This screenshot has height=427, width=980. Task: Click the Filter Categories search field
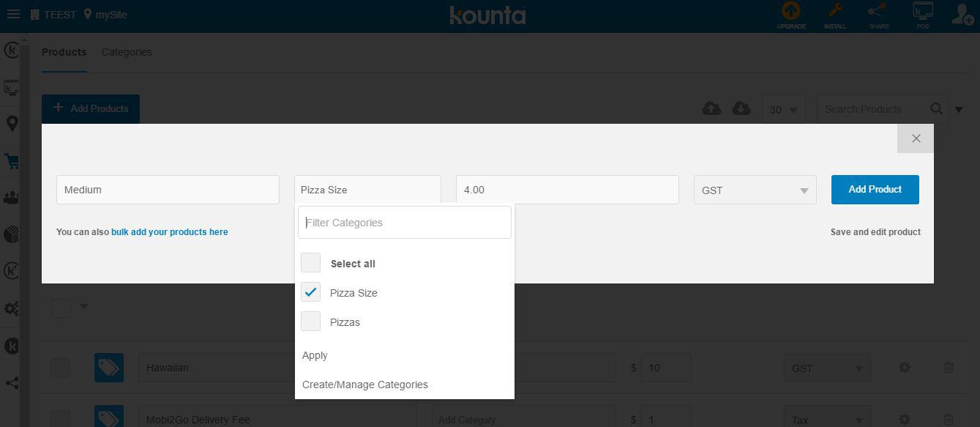404,223
